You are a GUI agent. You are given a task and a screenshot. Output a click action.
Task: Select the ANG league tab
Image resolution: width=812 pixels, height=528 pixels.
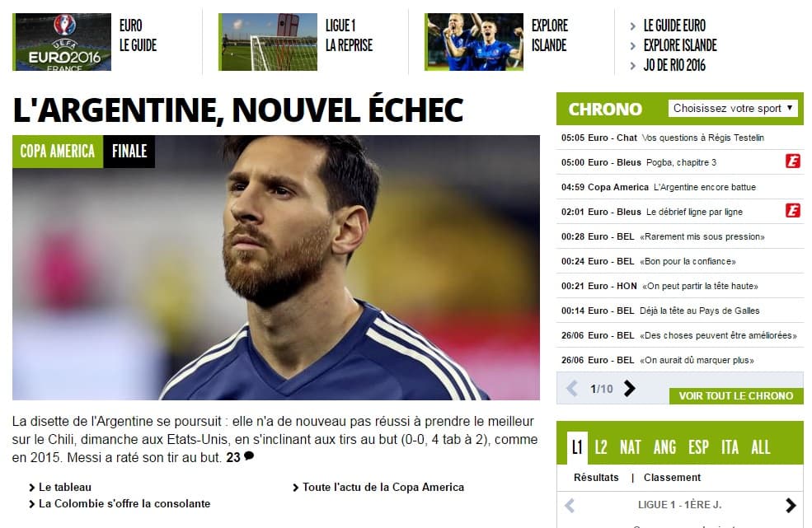[665, 447]
